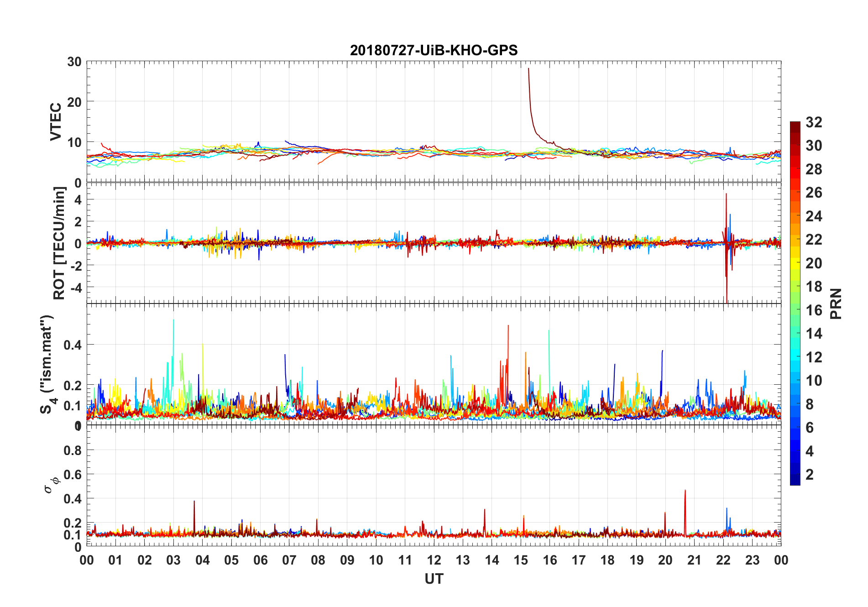
Task: Click the sigma phi axis label
Action: coord(51,485)
